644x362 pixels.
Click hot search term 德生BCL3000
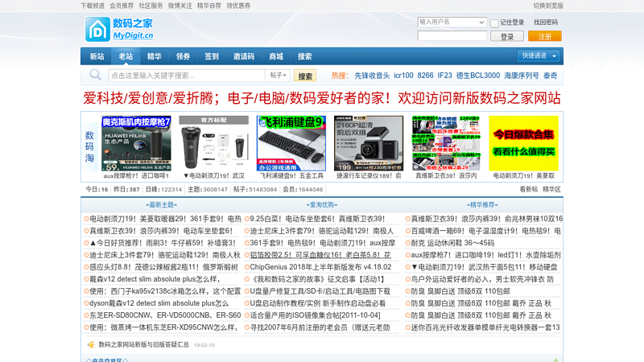click(477, 76)
